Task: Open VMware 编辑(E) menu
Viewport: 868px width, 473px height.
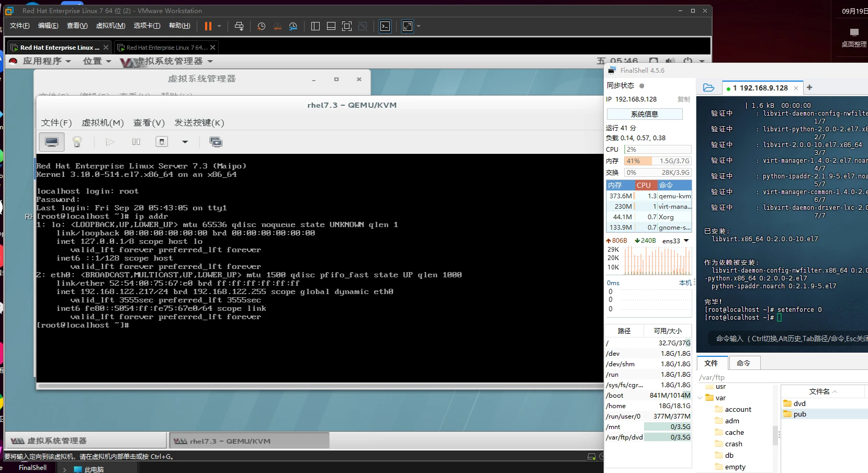Action: pyautogui.click(x=48, y=26)
